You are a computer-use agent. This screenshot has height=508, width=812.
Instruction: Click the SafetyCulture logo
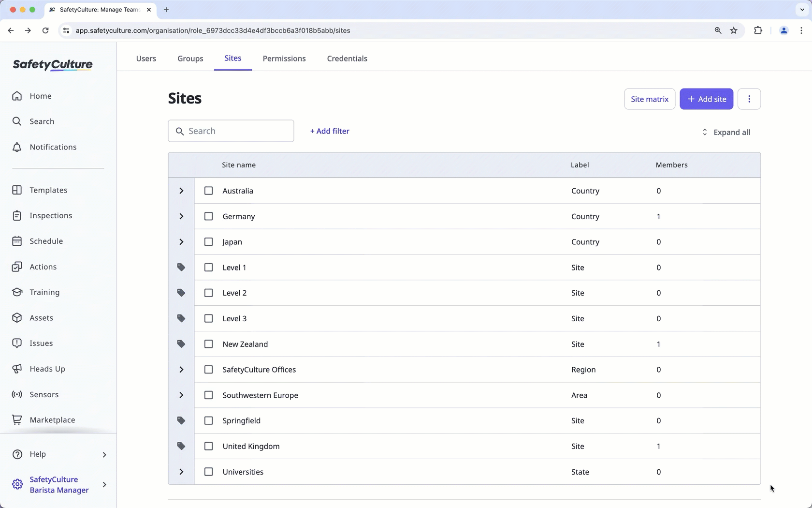click(x=53, y=65)
